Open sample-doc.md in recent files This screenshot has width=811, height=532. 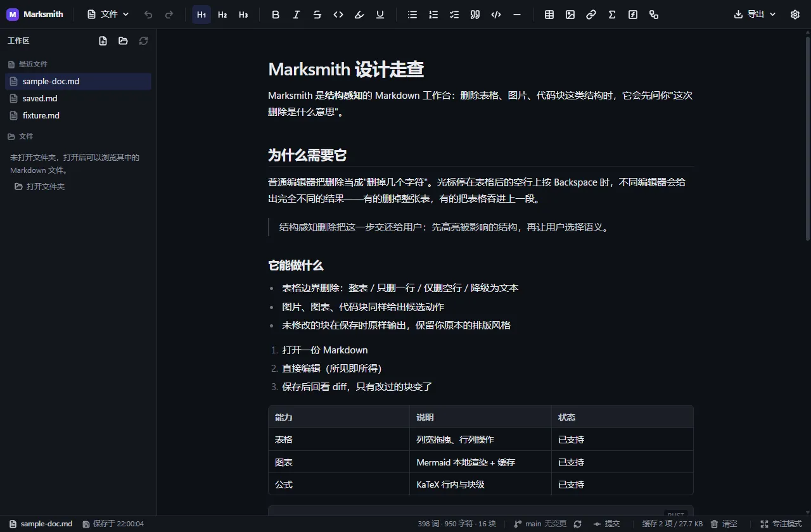[x=78, y=81]
